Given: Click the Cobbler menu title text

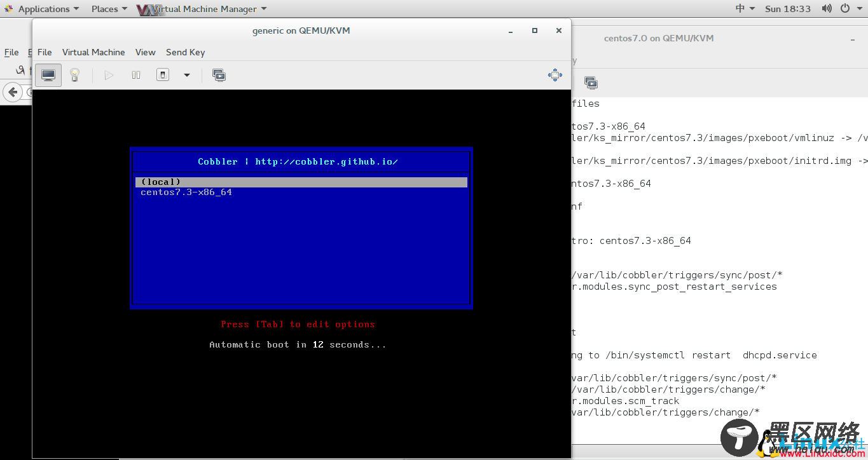Looking at the screenshot, I should coord(298,161).
